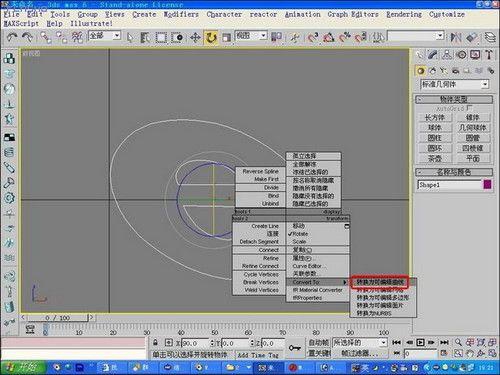Open the Named Selection Sets editor icon
500x375 pixels.
[x=378, y=37]
